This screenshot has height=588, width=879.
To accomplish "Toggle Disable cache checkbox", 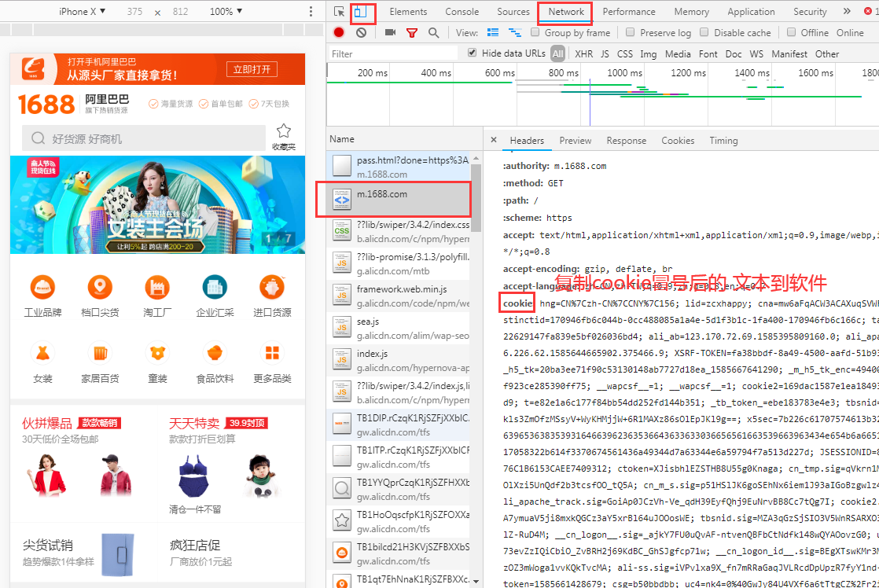I will pos(704,32).
